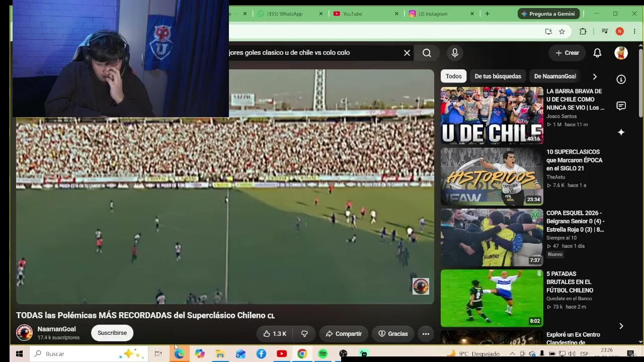Open the three-dot more actions menu
644x362 pixels.
coord(426,334)
